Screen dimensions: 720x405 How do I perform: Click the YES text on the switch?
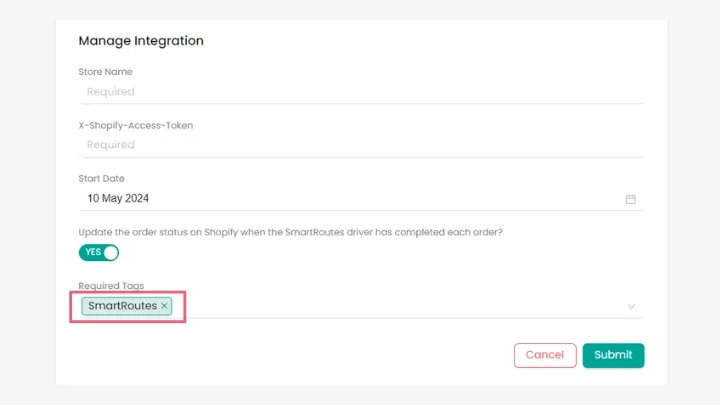pyautogui.click(x=92, y=252)
